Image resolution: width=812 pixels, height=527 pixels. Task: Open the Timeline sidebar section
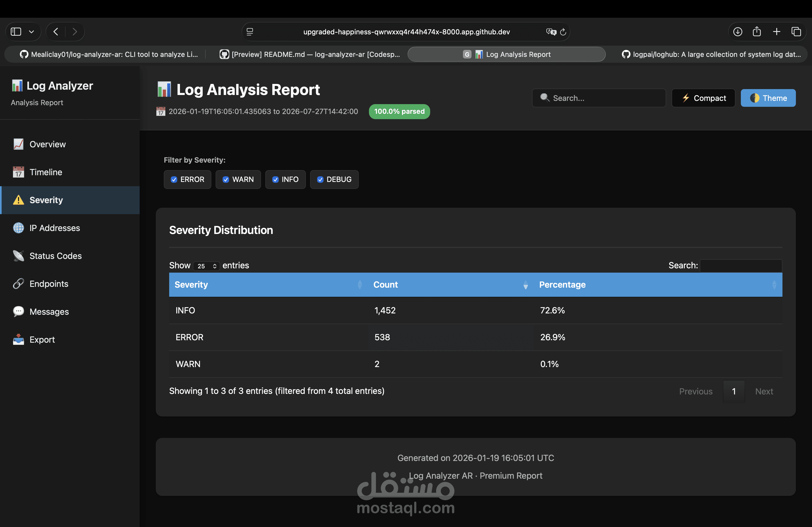click(x=46, y=172)
